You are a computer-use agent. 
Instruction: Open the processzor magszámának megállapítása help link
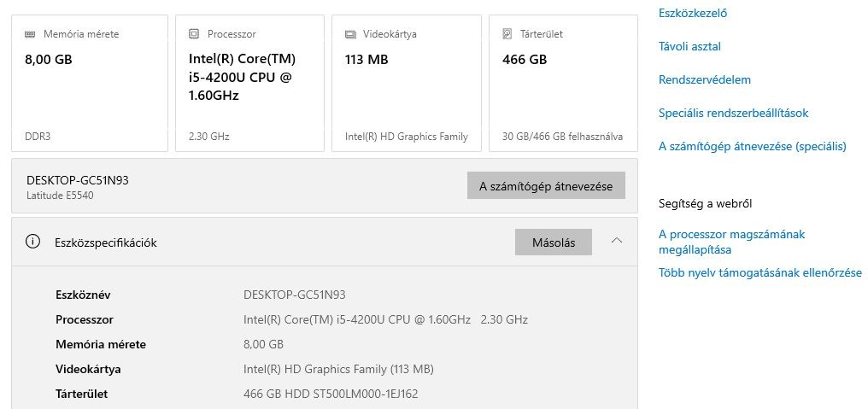point(731,242)
